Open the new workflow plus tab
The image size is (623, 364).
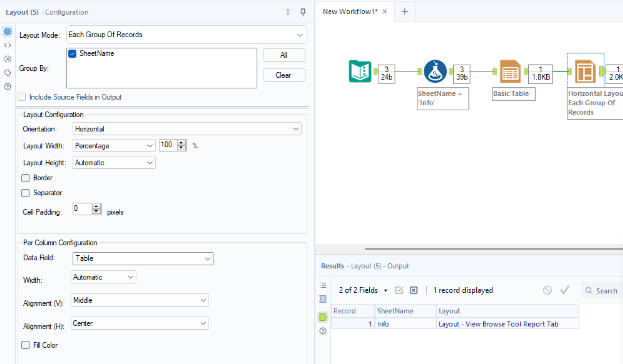pyautogui.click(x=404, y=12)
